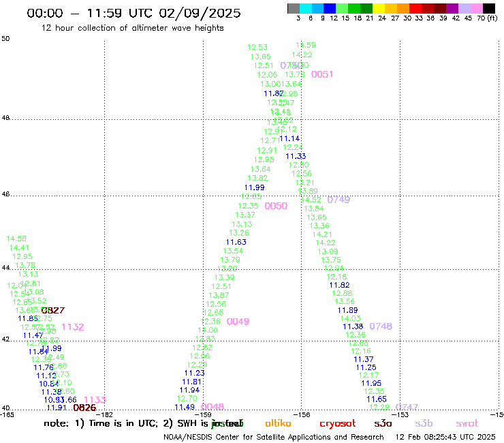Click the dark red time marker '0827'
Screen dimensions: 504x443
pyautogui.click(x=53, y=311)
